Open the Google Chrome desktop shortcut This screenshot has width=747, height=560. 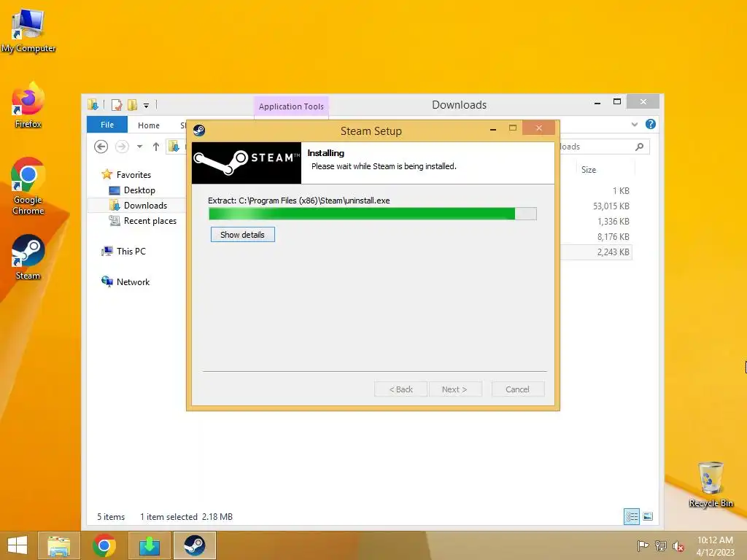pos(28,186)
